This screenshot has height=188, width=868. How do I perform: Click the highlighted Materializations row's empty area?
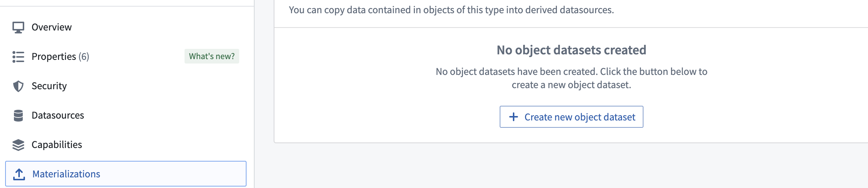coord(172,174)
